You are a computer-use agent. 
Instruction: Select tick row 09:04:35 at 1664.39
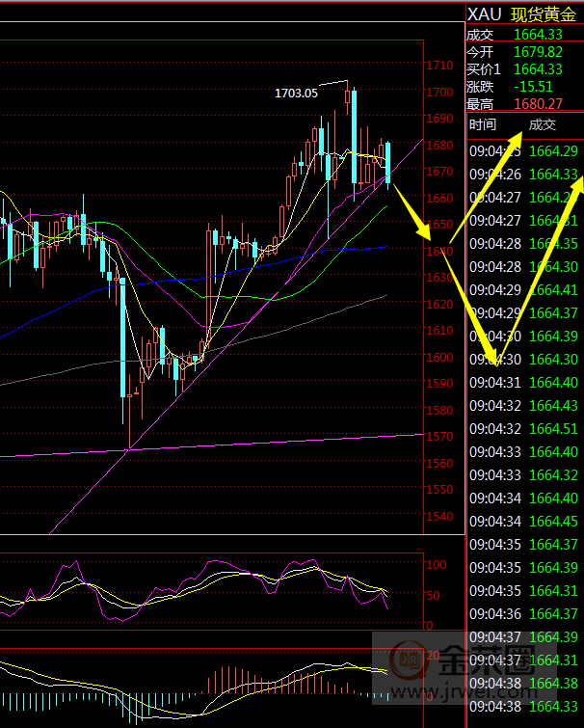[524, 568]
